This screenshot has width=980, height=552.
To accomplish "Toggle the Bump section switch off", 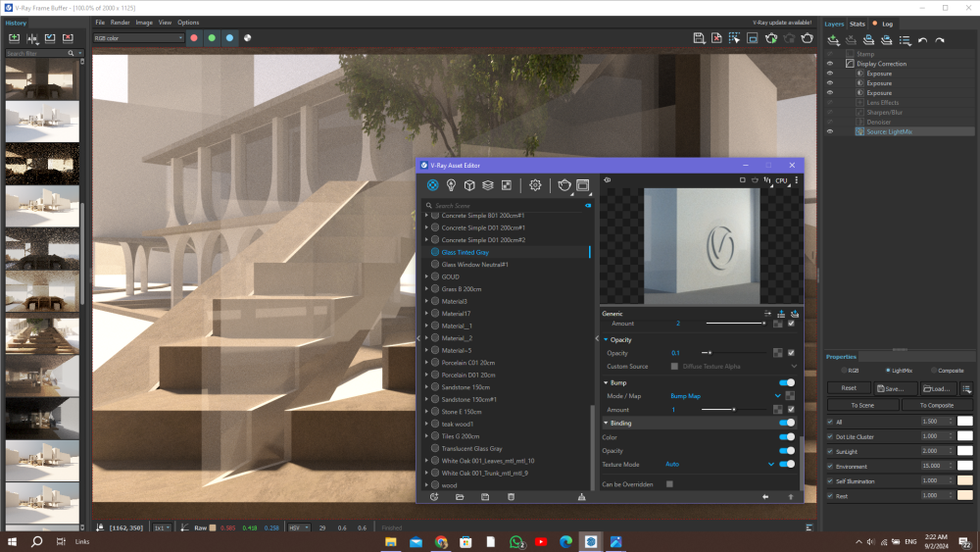I will coord(786,382).
